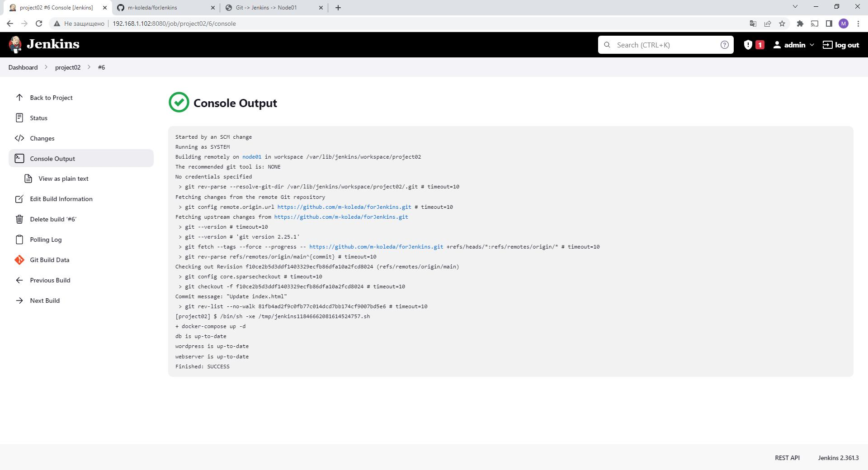The height and width of the screenshot is (470, 868).
Task: Switch to the Git -> Jenkins -> Node01 tab
Action: 267,7
